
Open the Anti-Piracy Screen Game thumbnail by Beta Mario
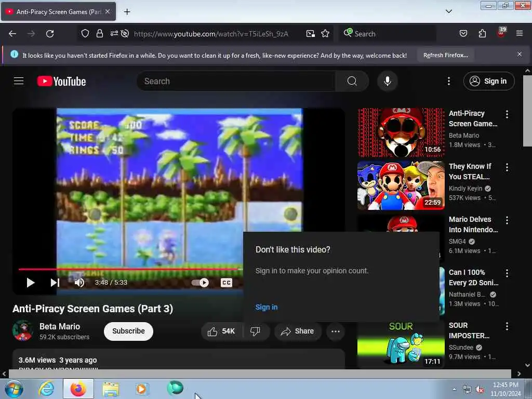pos(401,132)
